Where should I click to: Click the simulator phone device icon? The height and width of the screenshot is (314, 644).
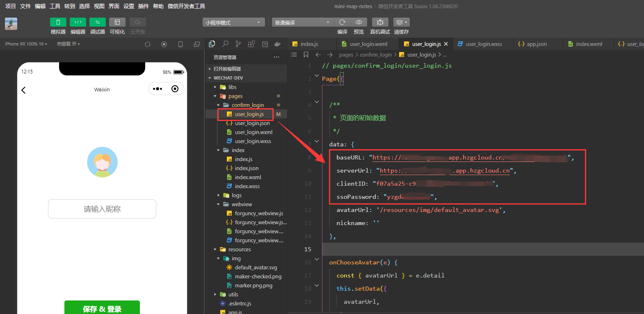click(x=180, y=44)
